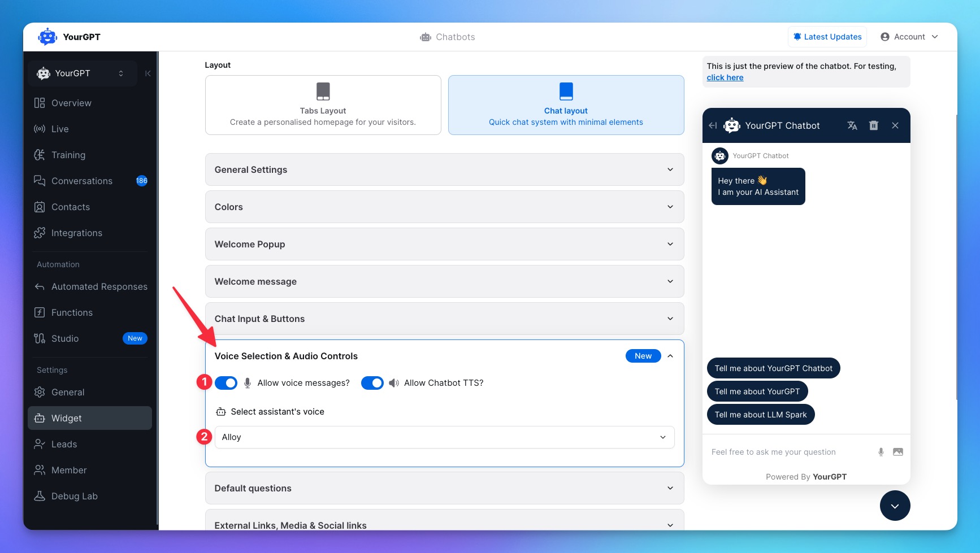Click the round chevron launcher button
The width and height of the screenshot is (980, 553).
point(895,506)
